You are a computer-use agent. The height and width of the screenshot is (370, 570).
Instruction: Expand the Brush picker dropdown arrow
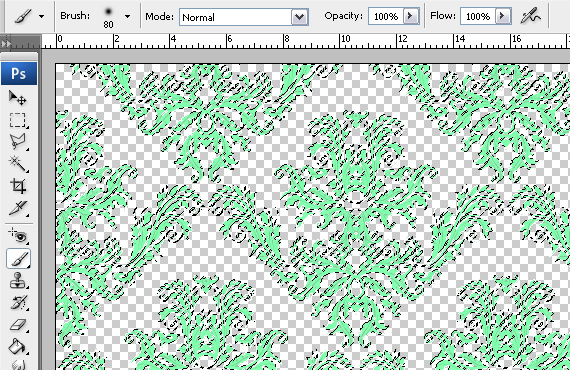(127, 17)
